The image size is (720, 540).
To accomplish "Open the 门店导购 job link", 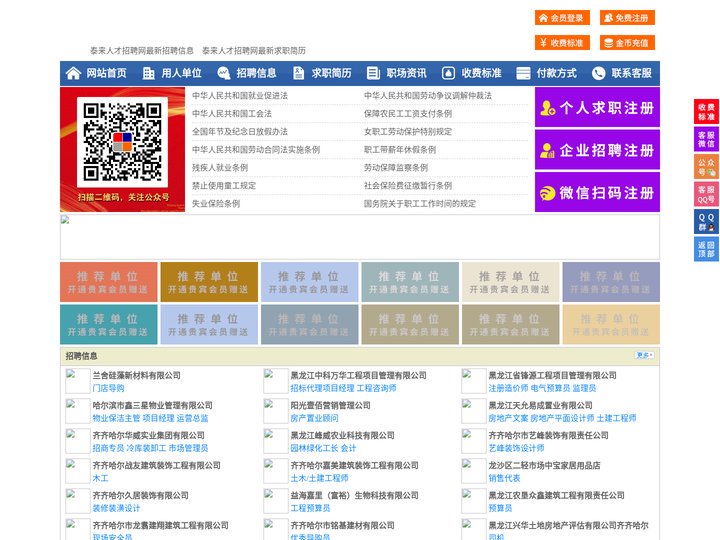I will [108, 388].
